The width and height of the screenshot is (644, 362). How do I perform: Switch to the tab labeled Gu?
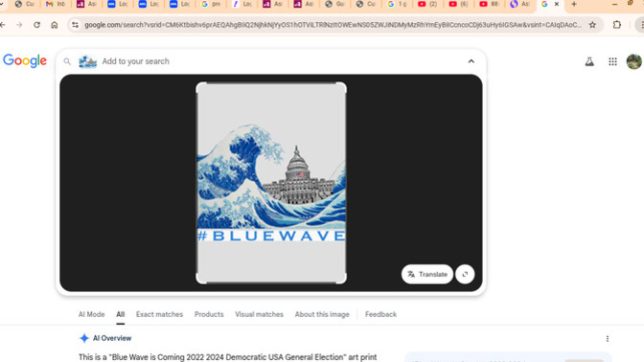(x=334, y=4)
